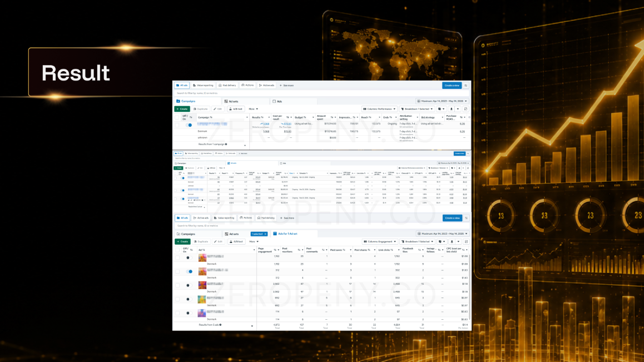Remove the 1 selected filter chip
The width and height of the screenshot is (644, 362).
265,234
